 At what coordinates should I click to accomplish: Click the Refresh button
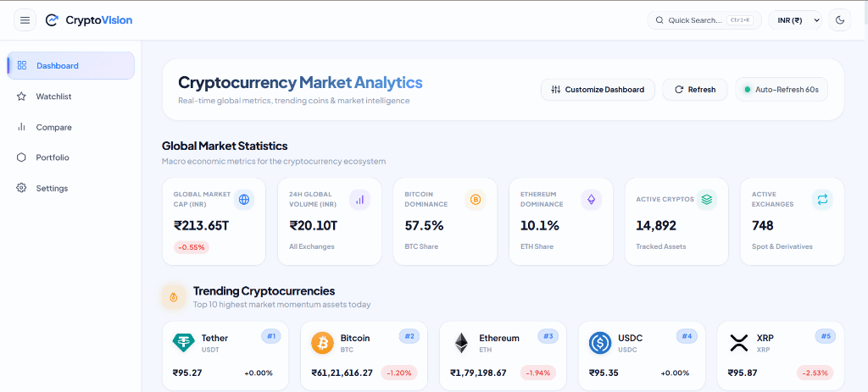[x=695, y=90]
